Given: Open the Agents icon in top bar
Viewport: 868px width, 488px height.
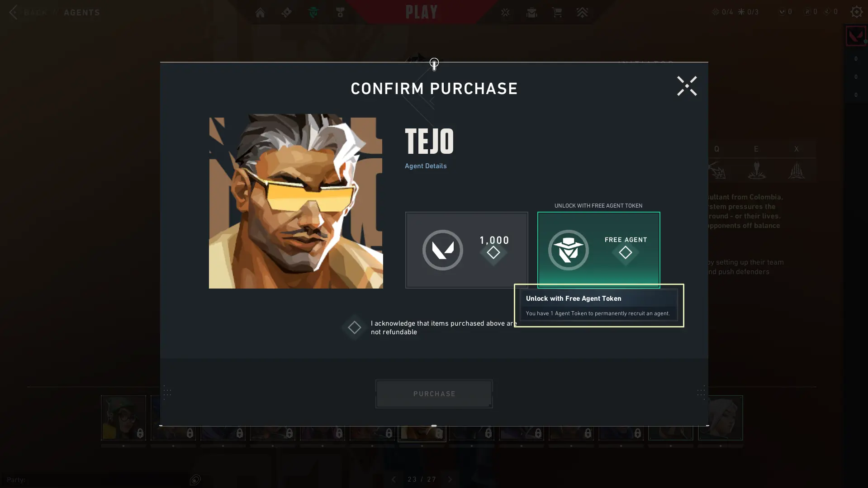Looking at the screenshot, I should (313, 12).
